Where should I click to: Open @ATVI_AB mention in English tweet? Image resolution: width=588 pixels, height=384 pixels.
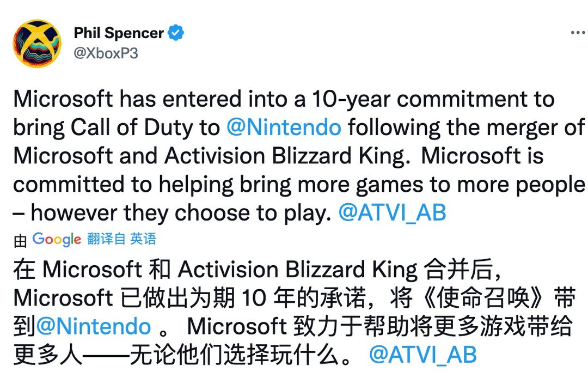[x=392, y=212]
